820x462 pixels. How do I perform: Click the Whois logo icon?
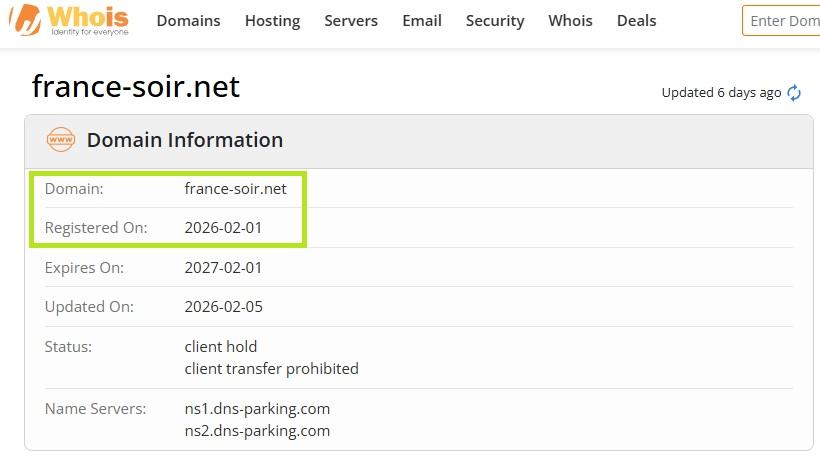pos(25,20)
